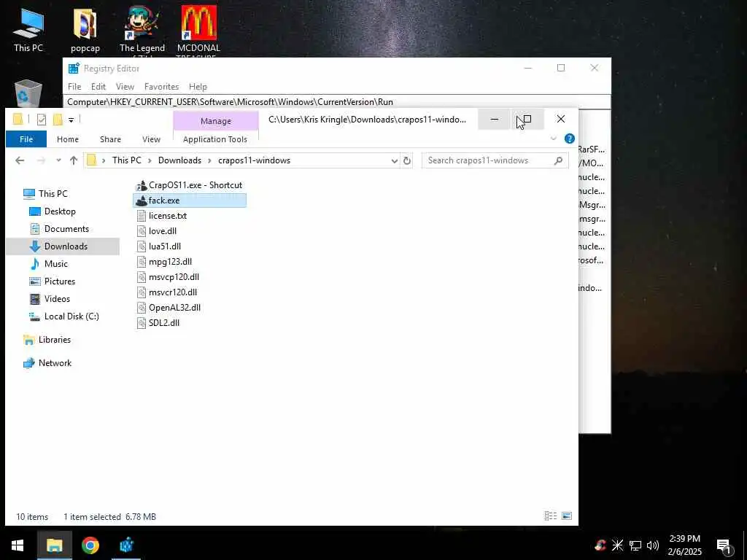Select the SDL2.dll file

[158, 323]
